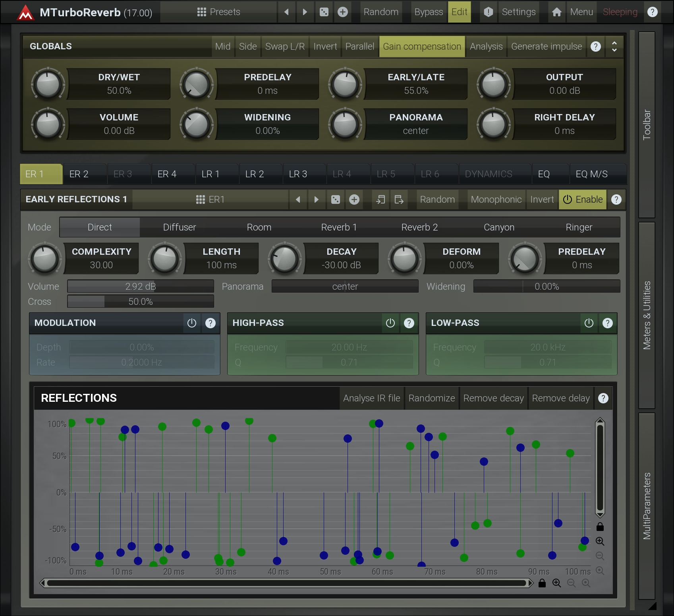This screenshot has width=674, height=616.
Task: Toggle Gain compensation in Globals
Action: tap(422, 46)
